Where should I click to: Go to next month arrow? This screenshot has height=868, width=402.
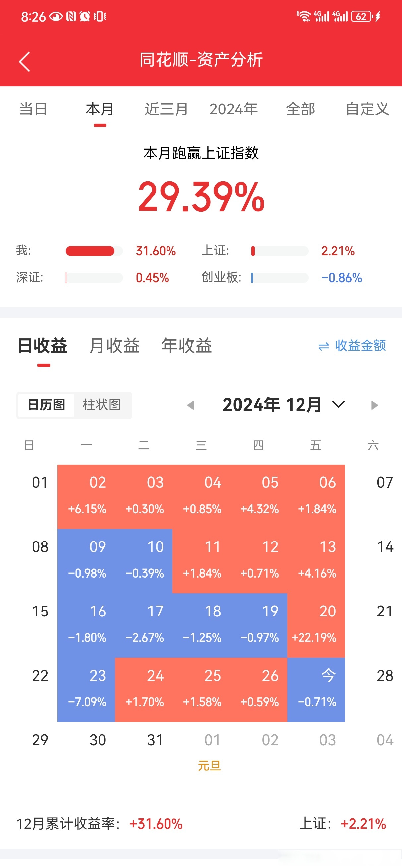[374, 405]
